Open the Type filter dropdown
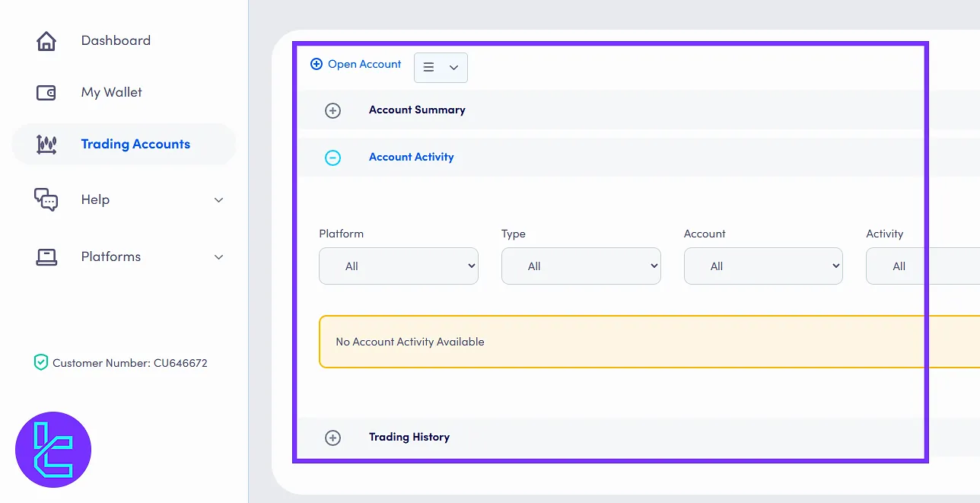This screenshot has width=980, height=503. coord(581,266)
